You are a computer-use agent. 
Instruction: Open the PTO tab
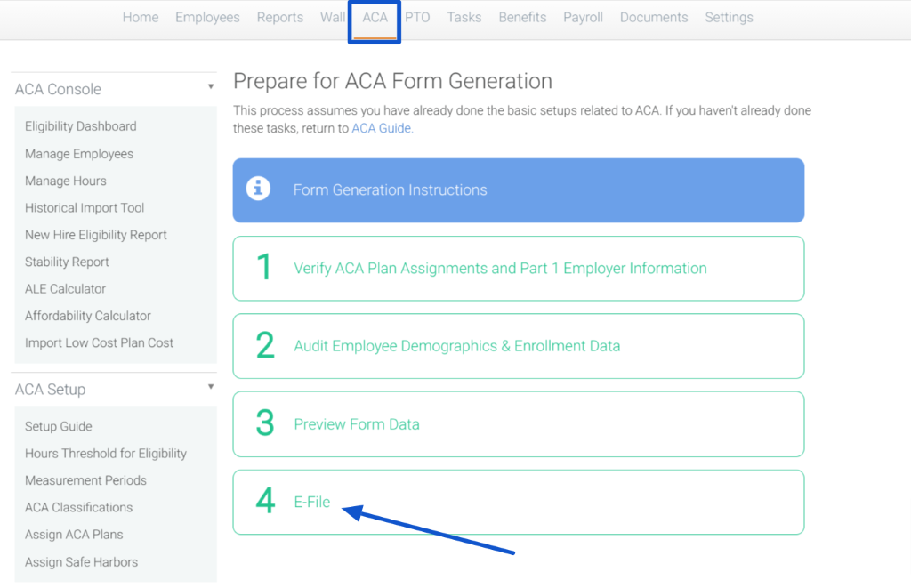point(417,18)
